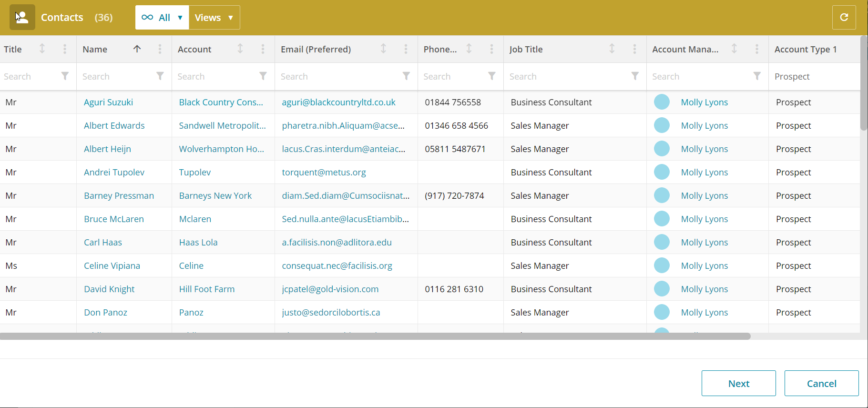The height and width of the screenshot is (408, 868).
Task: Open account Wolverhampton Ho...
Action: pyautogui.click(x=221, y=149)
